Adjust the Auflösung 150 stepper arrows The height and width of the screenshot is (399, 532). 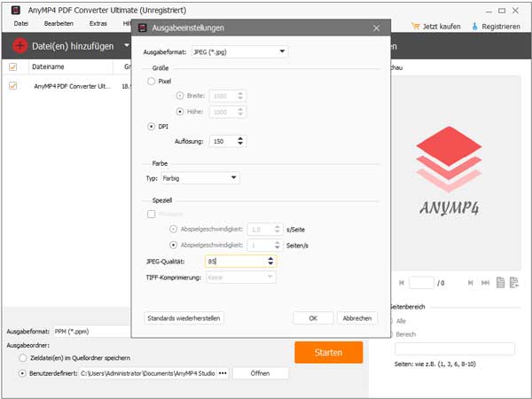pos(240,141)
